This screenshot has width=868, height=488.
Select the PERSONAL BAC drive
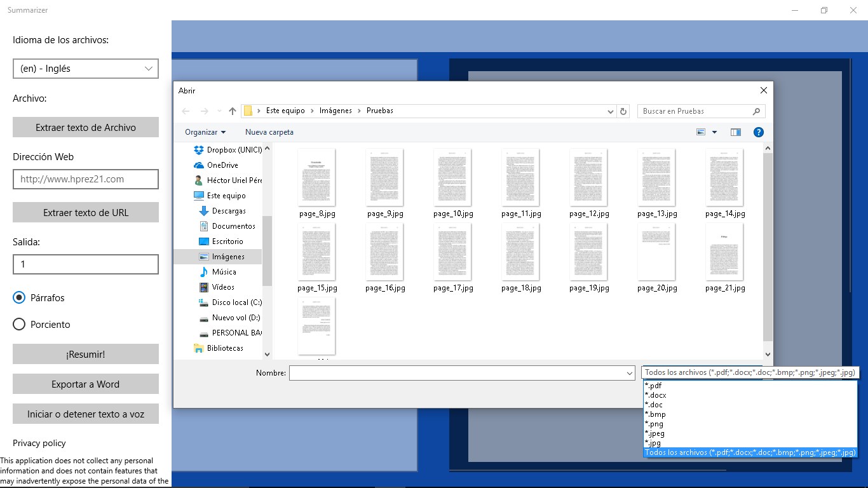click(230, 333)
